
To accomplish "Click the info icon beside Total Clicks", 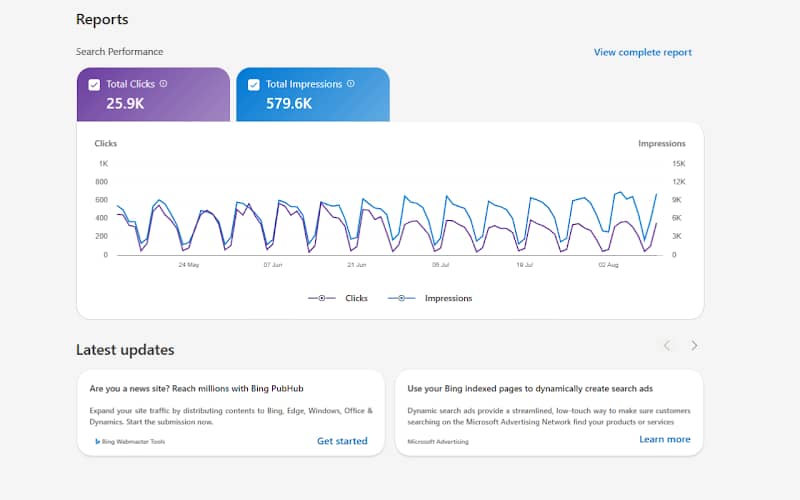I will 163,84.
